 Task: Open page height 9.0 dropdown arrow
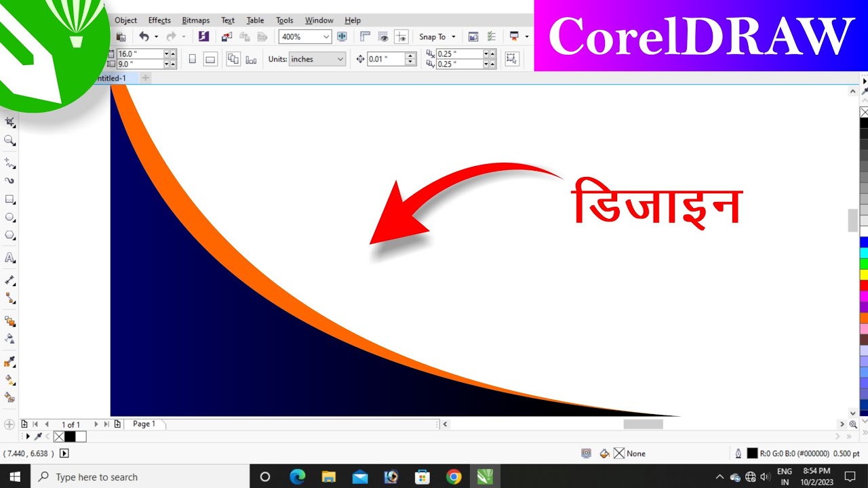[167, 64]
